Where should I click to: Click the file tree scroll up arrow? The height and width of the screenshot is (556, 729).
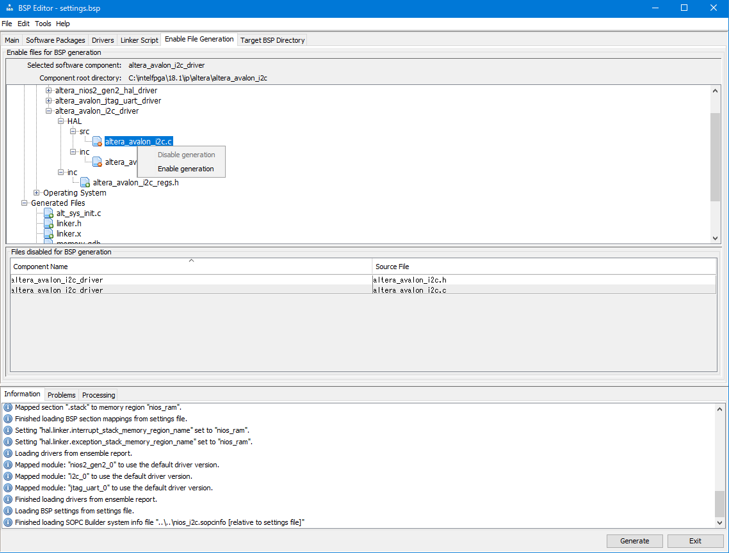715,91
